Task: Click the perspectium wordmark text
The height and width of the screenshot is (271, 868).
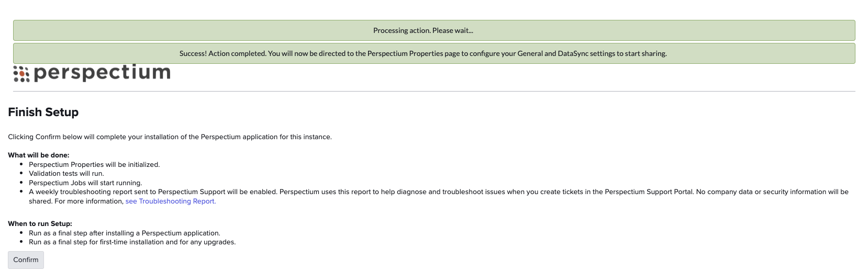Action: [102, 73]
